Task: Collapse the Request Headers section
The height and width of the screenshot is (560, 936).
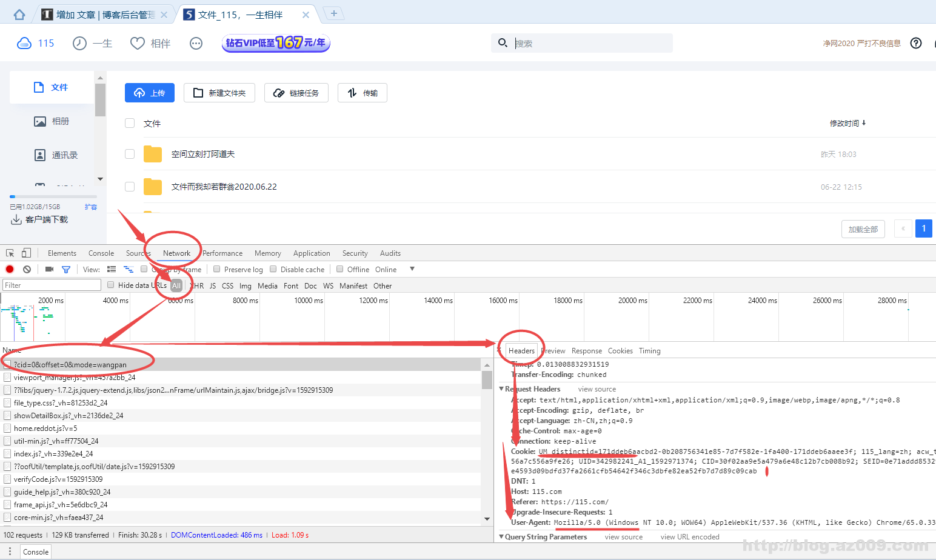Action: [x=501, y=389]
